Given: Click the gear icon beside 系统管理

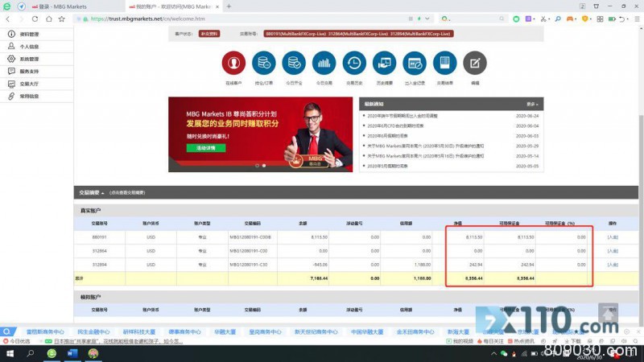Looking at the screenshot, I should click(x=11, y=59).
